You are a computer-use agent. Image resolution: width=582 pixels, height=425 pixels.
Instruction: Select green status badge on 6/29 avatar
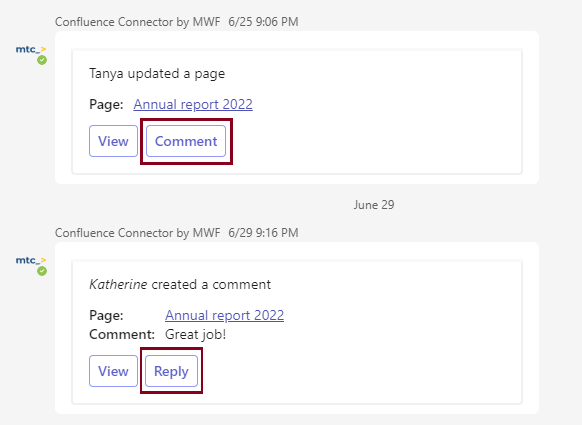[42, 271]
